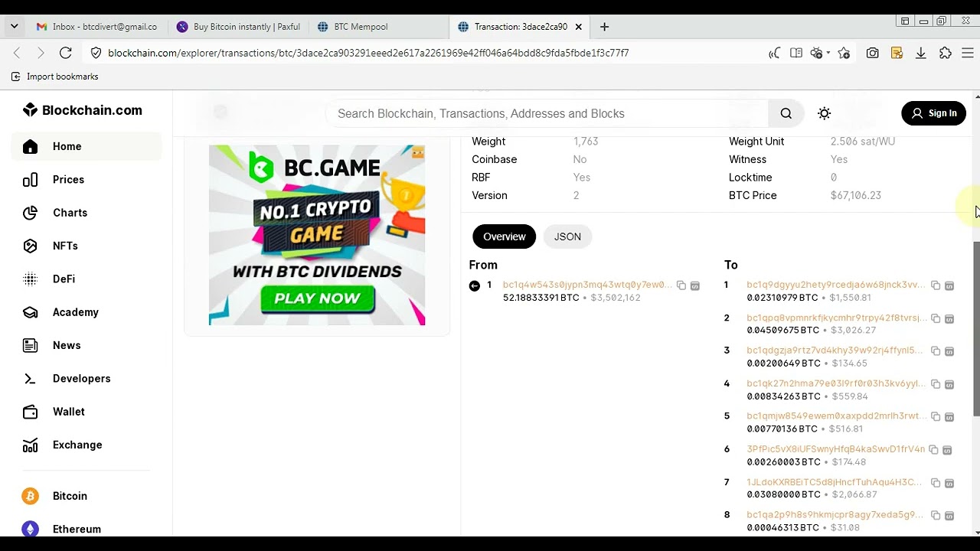Click the Sign In button
This screenshot has width=980, height=551.
coord(933,113)
